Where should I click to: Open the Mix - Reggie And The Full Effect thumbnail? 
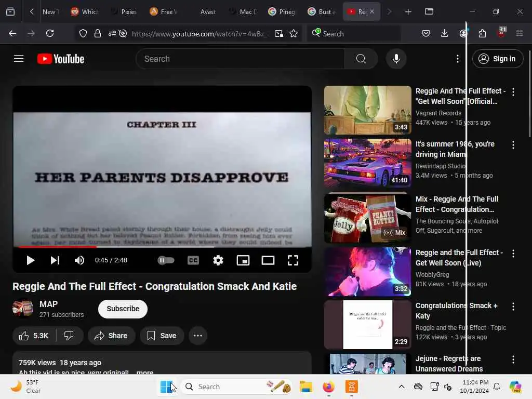pyautogui.click(x=367, y=218)
